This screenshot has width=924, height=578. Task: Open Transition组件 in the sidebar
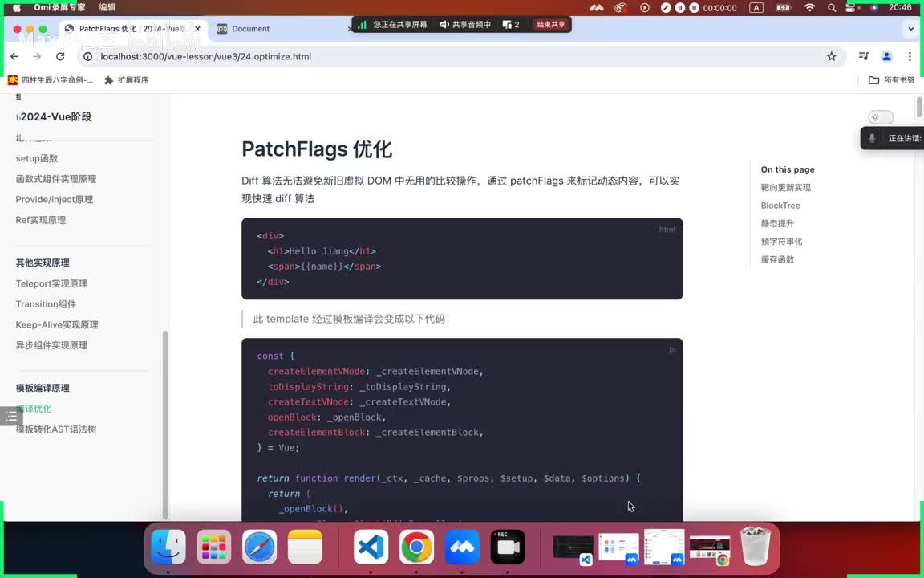(x=46, y=304)
